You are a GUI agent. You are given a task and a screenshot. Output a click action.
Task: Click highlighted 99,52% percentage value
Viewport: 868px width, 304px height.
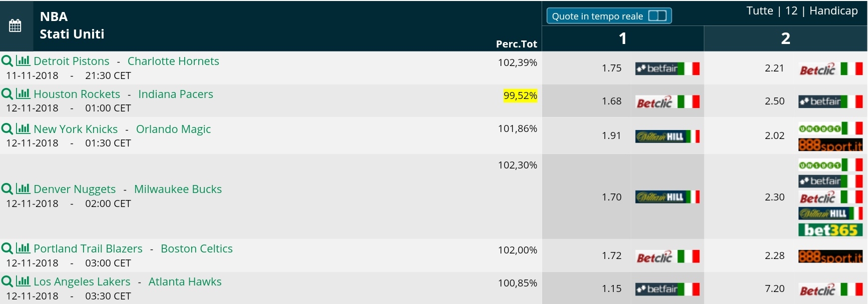click(x=520, y=95)
